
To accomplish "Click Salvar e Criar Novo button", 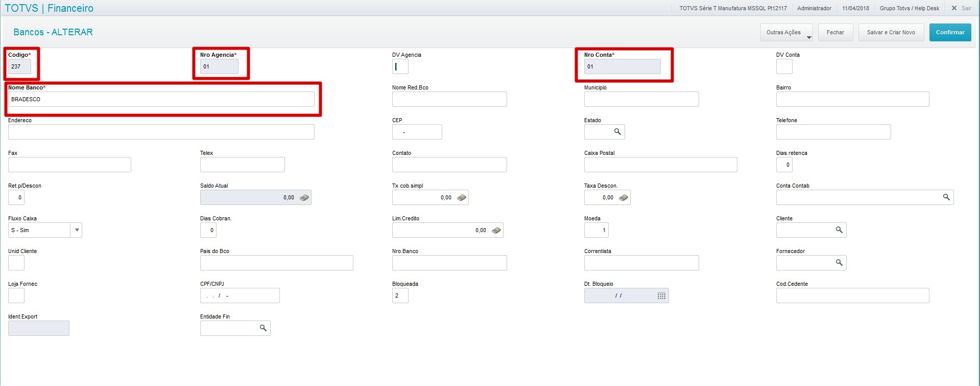I will click(x=891, y=33).
